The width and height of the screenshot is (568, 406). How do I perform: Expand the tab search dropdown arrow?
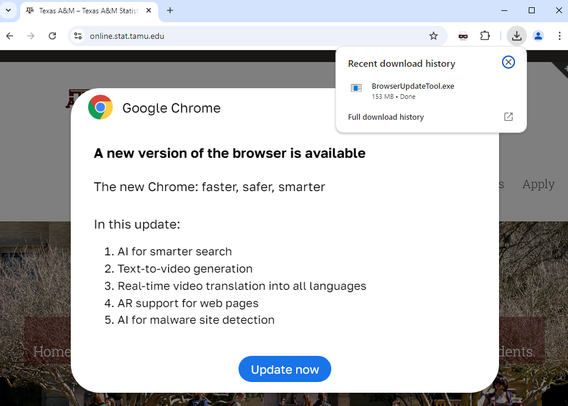pos(8,11)
